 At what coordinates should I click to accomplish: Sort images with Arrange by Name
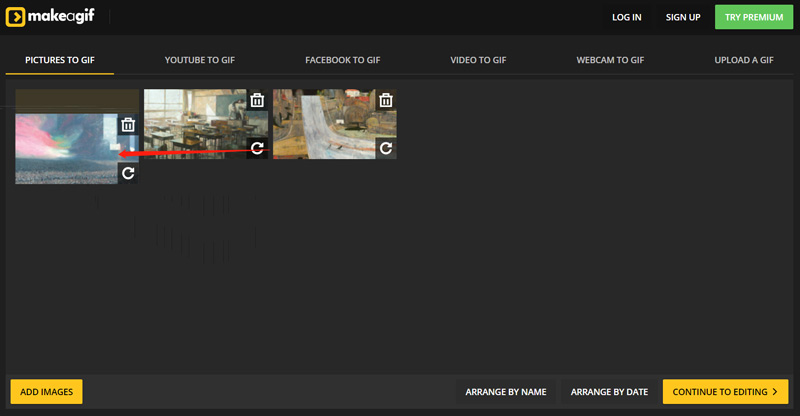[506, 392]
